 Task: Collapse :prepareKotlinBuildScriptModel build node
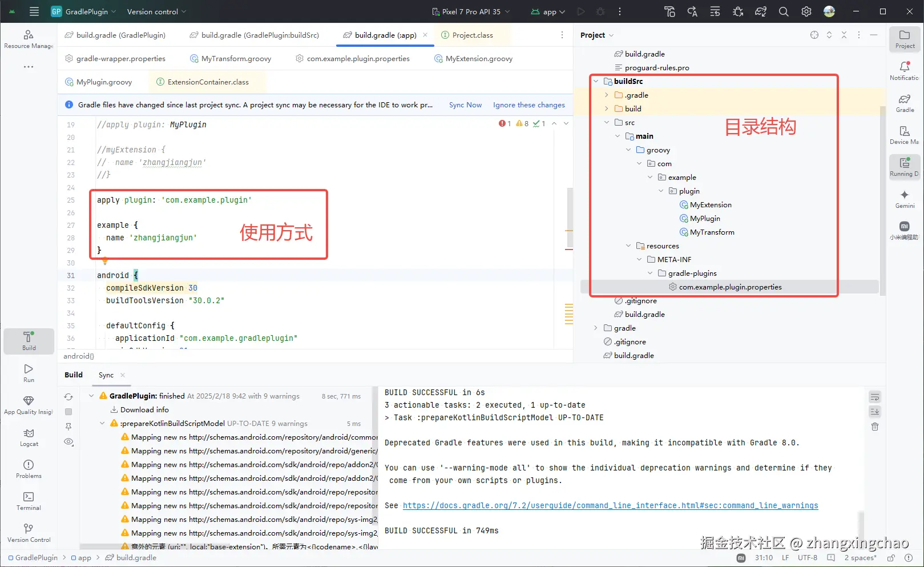tap(102, 423)
